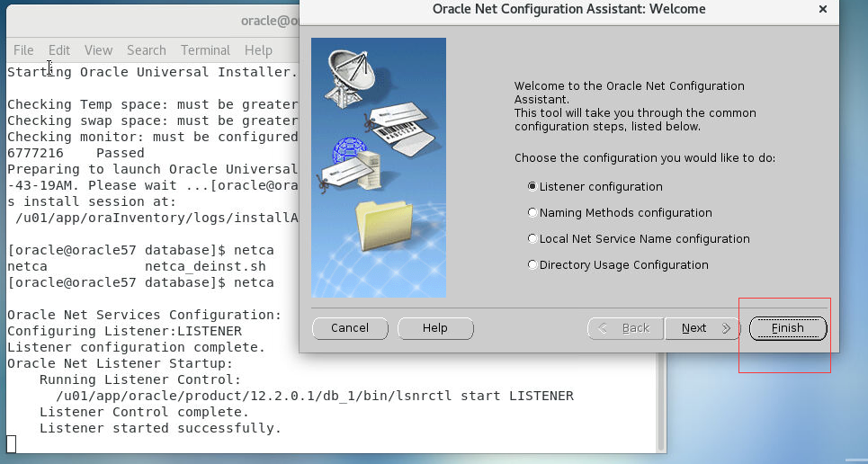Click 'Oracle Net Services Configuration:' terminal text
This screenshot has width=868, height=464.
(x=145, y=315)
